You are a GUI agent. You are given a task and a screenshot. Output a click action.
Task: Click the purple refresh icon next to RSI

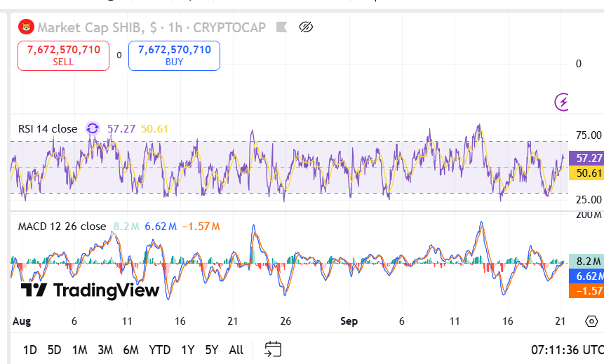(x=93, y=128)
